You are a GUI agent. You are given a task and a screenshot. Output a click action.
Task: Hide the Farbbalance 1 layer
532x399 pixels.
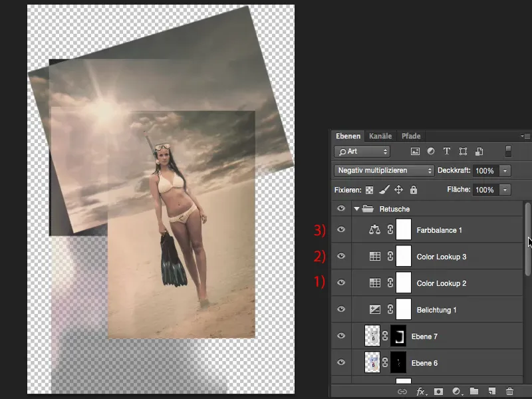[341, 230]
